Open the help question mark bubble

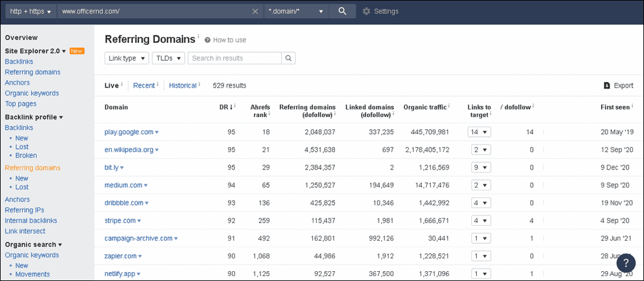[626, 263]
